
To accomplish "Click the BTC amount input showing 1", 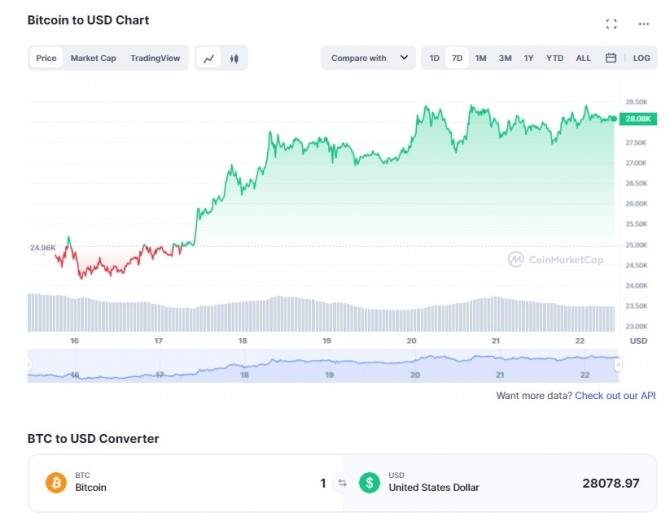I will click(323, 483).
